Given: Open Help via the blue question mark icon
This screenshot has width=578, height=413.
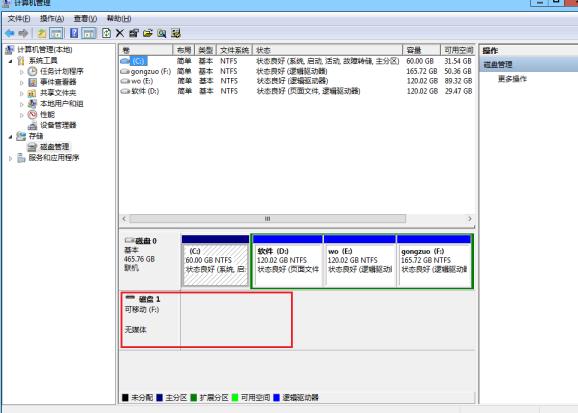Looking at the screenshot, I should (74, 33).
